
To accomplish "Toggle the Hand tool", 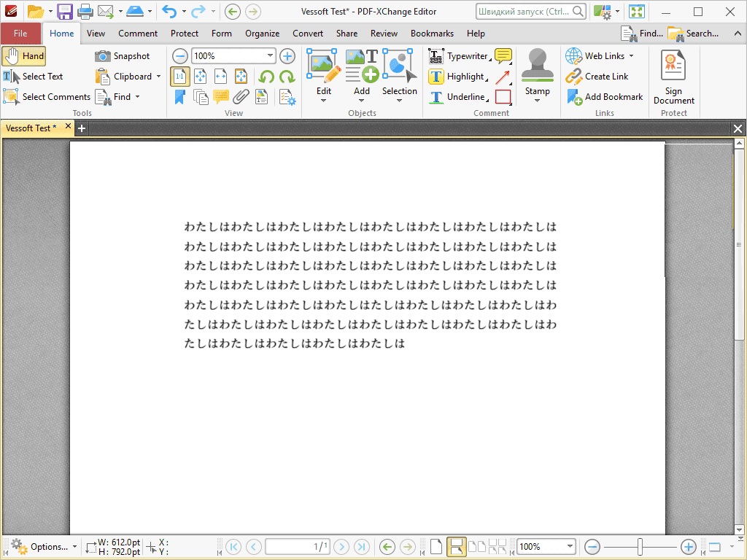I will (x=23, y=56).
